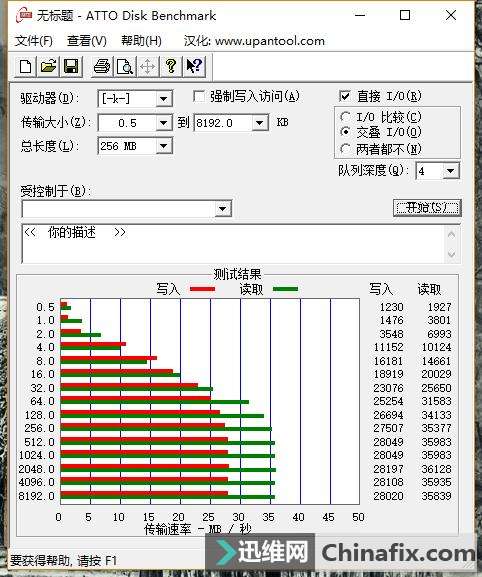This screenshot has width=482, height=577.
Task: Print results via printer icon
Action: tap(102, 67)
